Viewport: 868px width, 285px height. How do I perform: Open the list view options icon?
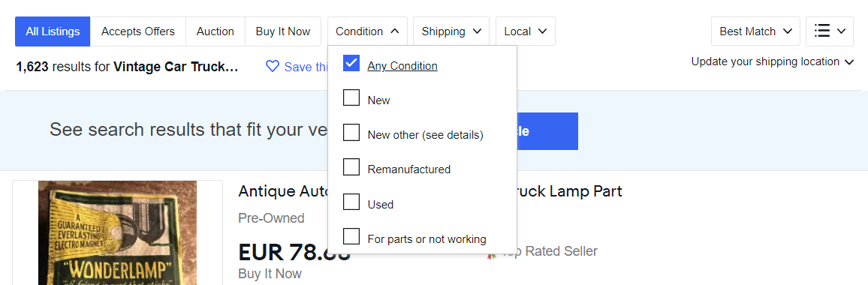point(830,31)
